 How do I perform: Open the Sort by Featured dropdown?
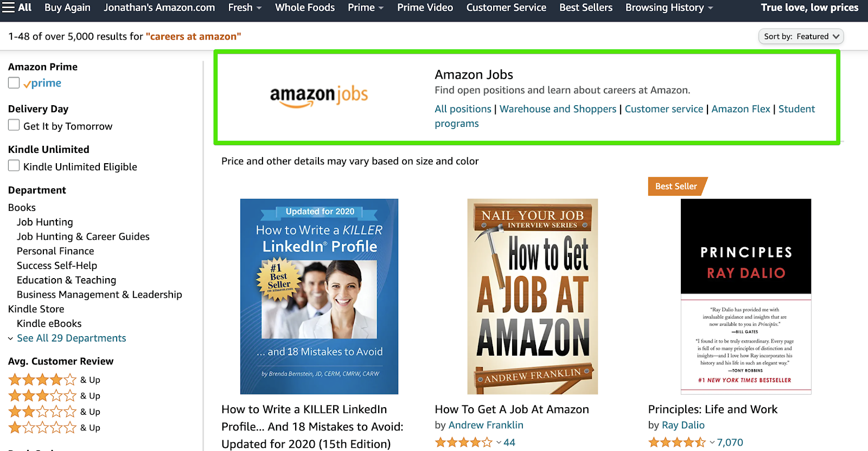point(801,36)
